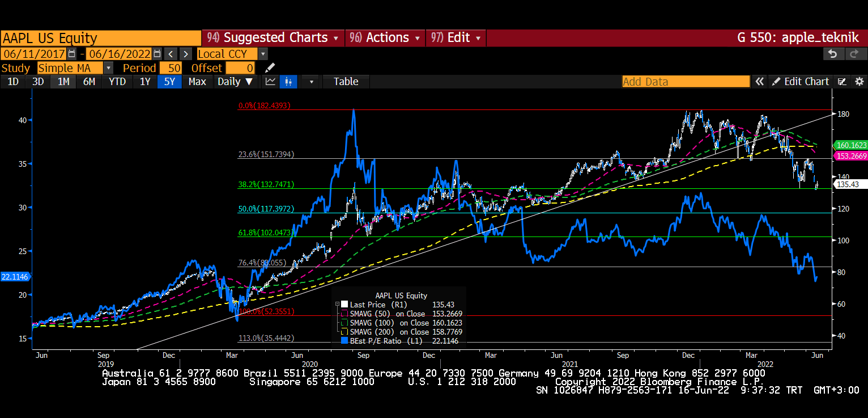This screenshot has height=418, width=868.
Task: Click the 38.2%(132.7471) Fibonacci label
Action: 265,184
